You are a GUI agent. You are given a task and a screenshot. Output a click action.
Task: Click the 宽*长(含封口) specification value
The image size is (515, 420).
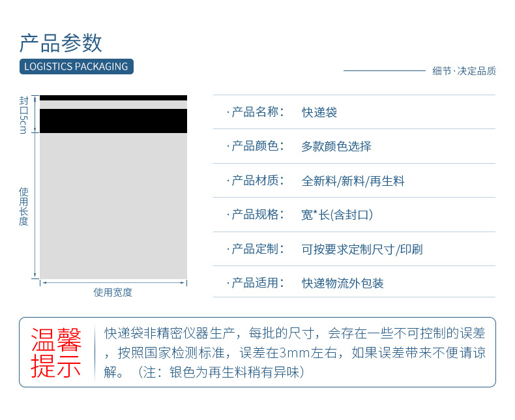tap(337, 215)
